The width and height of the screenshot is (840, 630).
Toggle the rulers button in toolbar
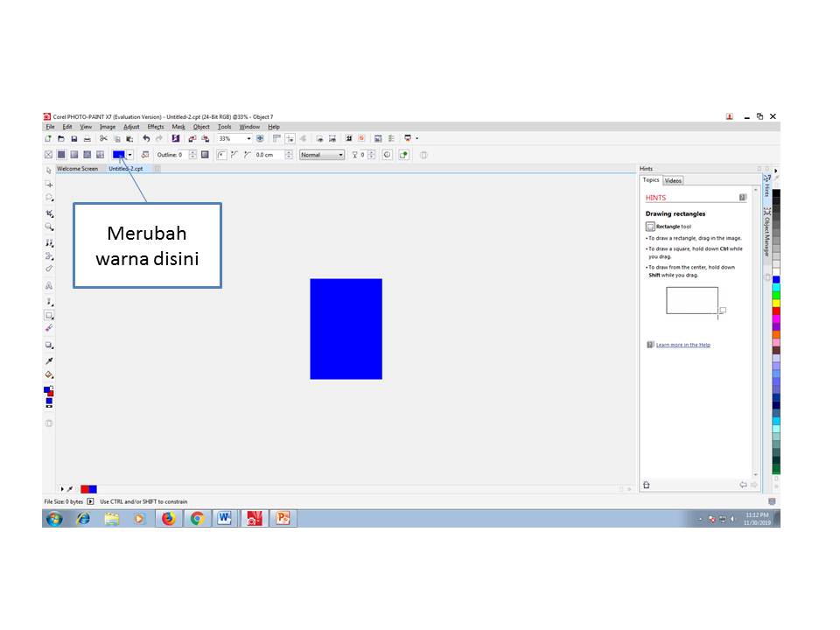click(x=276, y=139)
